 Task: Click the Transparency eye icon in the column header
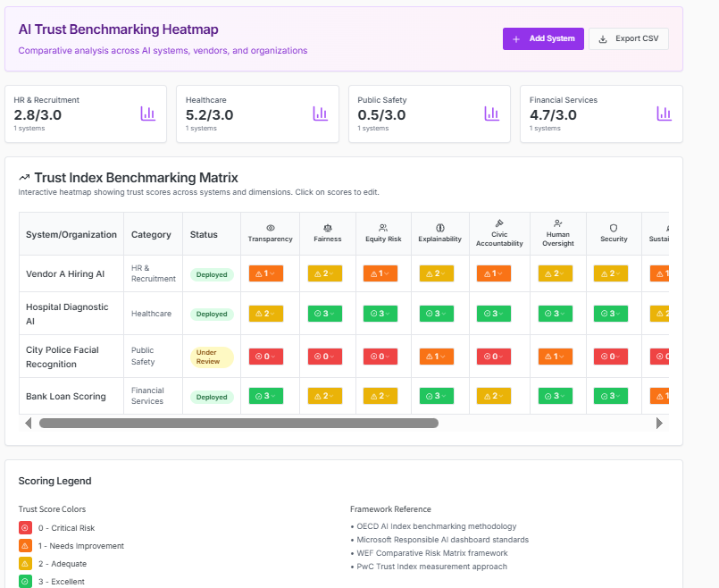(x=270, y=227)
